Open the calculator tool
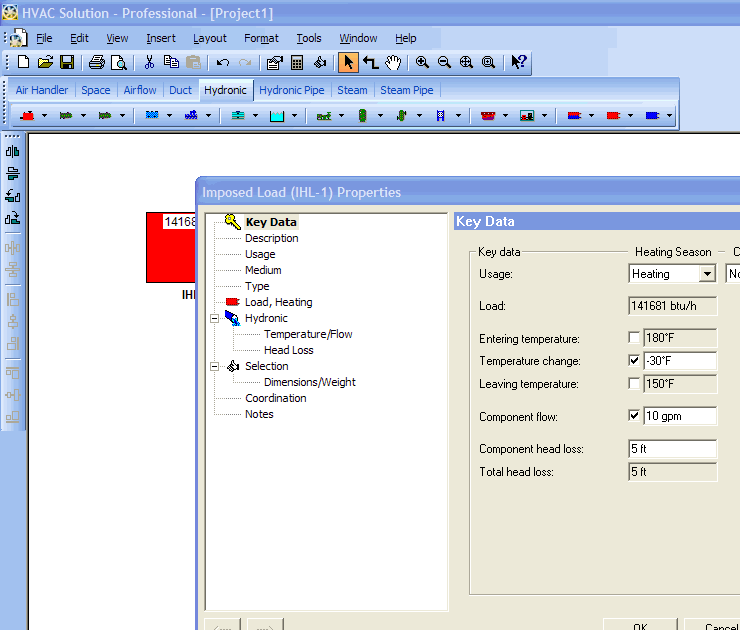The image size is (740, 630). [x=297, y=62]
